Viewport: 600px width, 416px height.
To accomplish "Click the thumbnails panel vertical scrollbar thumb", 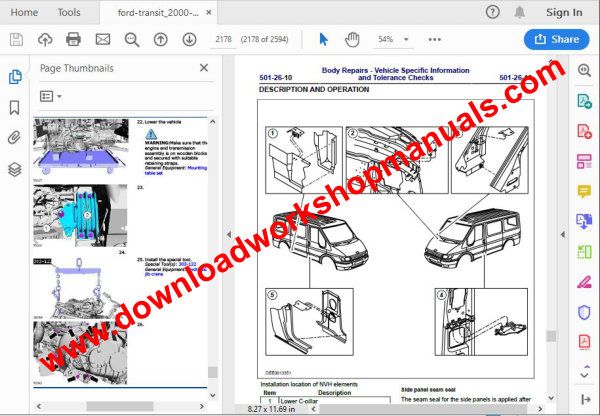I will (x=213, y=372).
